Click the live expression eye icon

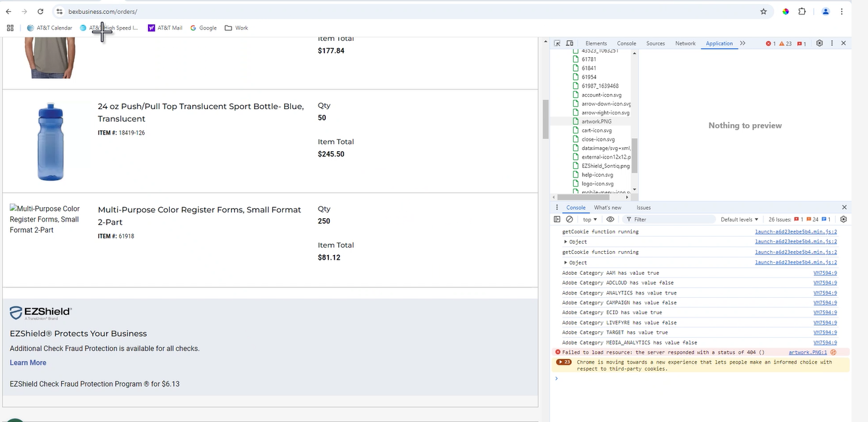point(610,220)
